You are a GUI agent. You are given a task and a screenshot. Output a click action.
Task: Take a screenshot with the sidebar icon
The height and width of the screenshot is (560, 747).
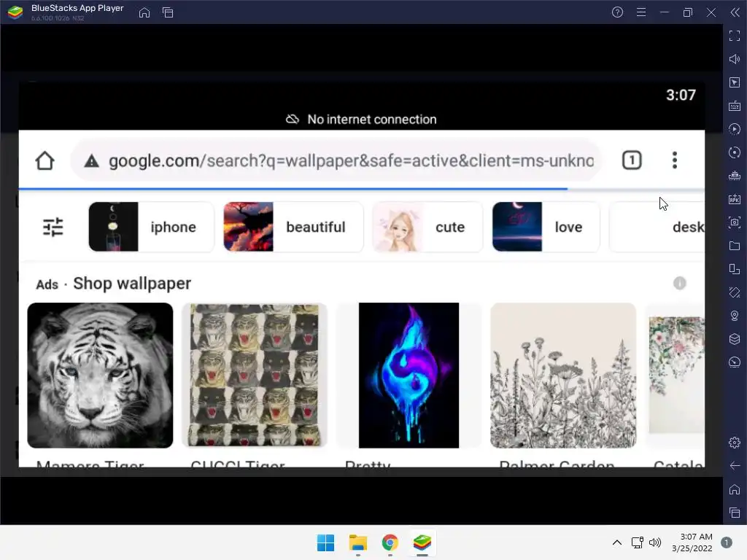pyautogui.click(x=735, y=222)
